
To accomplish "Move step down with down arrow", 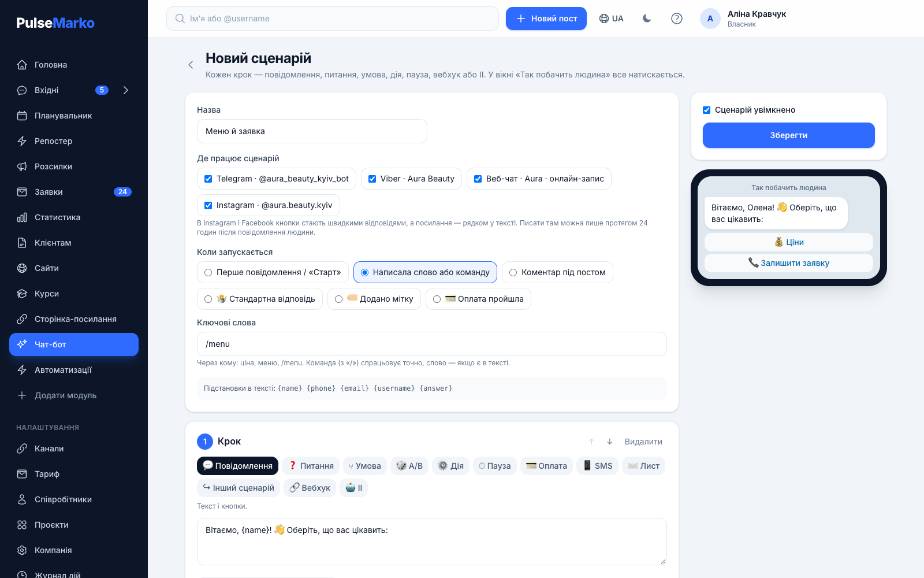I will click(609, 442).
